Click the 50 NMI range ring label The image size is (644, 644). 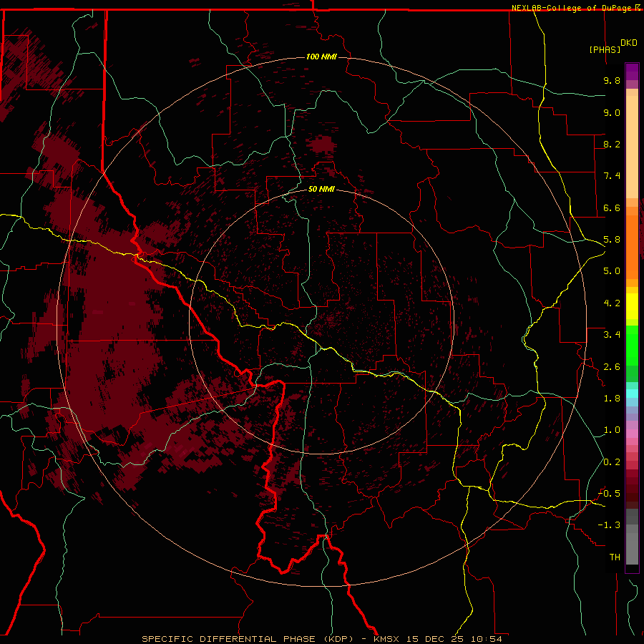[x=321, y=189]
